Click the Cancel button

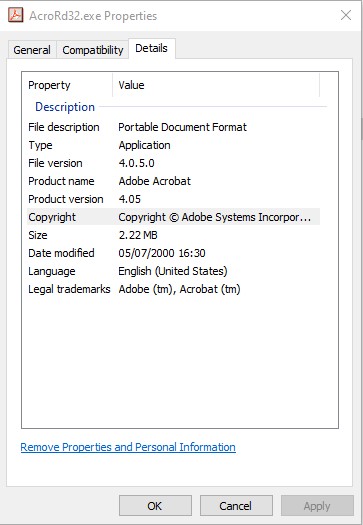(x=236, y=505)
